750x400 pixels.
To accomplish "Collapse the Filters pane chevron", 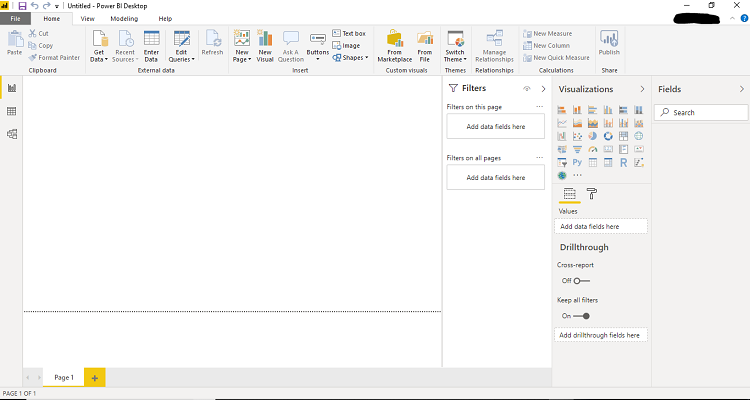I will 543,89.
